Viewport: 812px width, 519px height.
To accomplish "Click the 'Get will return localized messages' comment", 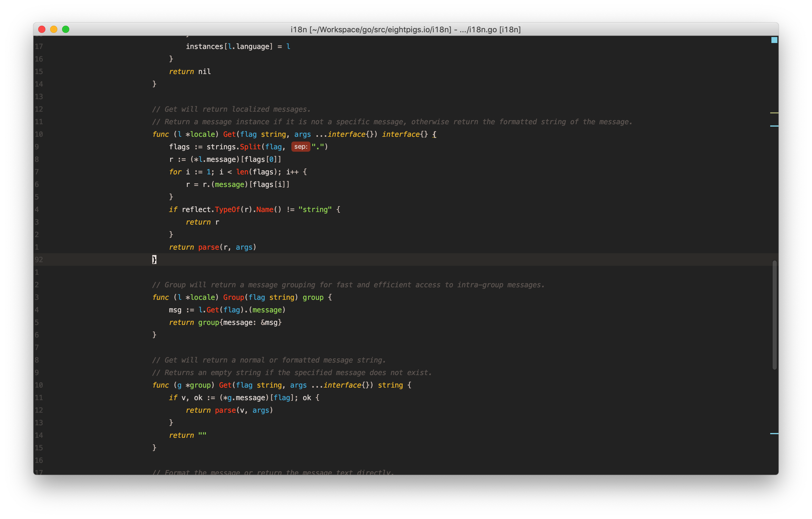I will coord(231,109).
